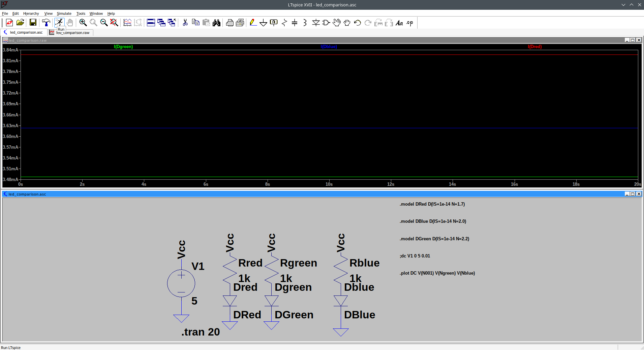This screenshot has width=644, height=350.
Task: Switch to the led_comparison.asc tab
Action: tap(26, 32)
